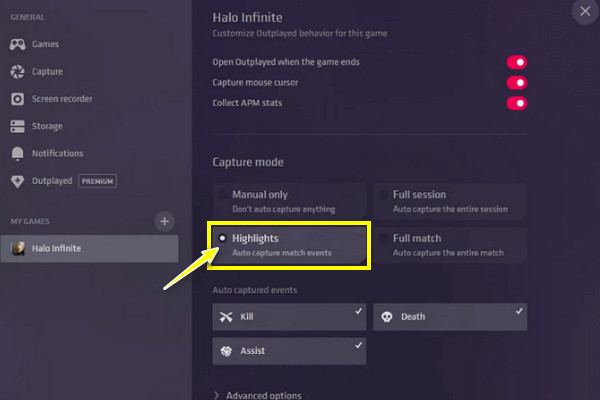Click the Halo Infinite game thumbnail

pyautogui.click(x=18, y=248)
